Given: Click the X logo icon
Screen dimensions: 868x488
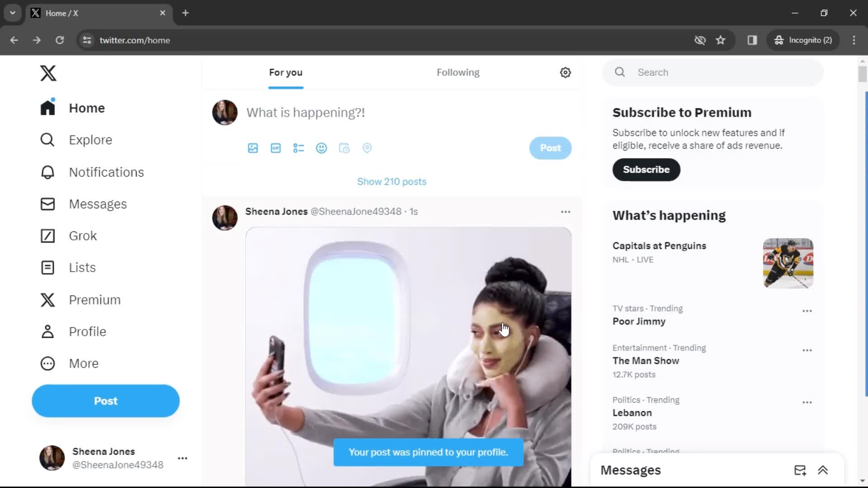Looking at the screenshot, I should coord(47,72).
